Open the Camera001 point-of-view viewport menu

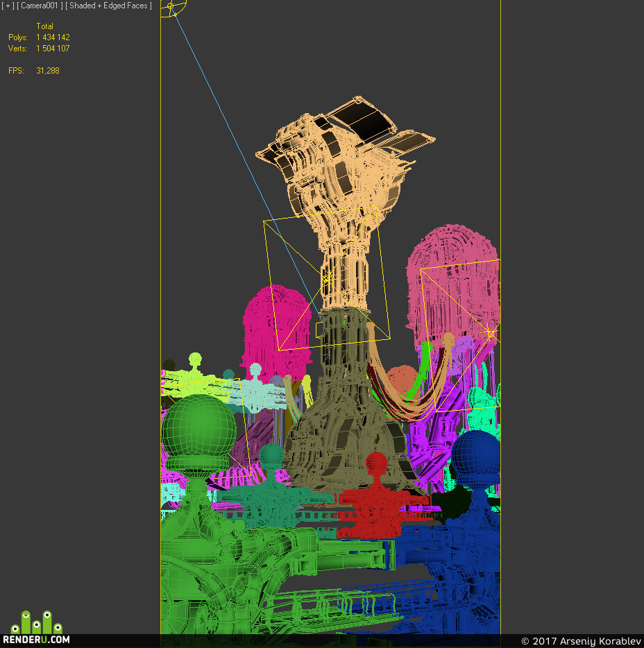click(x=40, y=6)
